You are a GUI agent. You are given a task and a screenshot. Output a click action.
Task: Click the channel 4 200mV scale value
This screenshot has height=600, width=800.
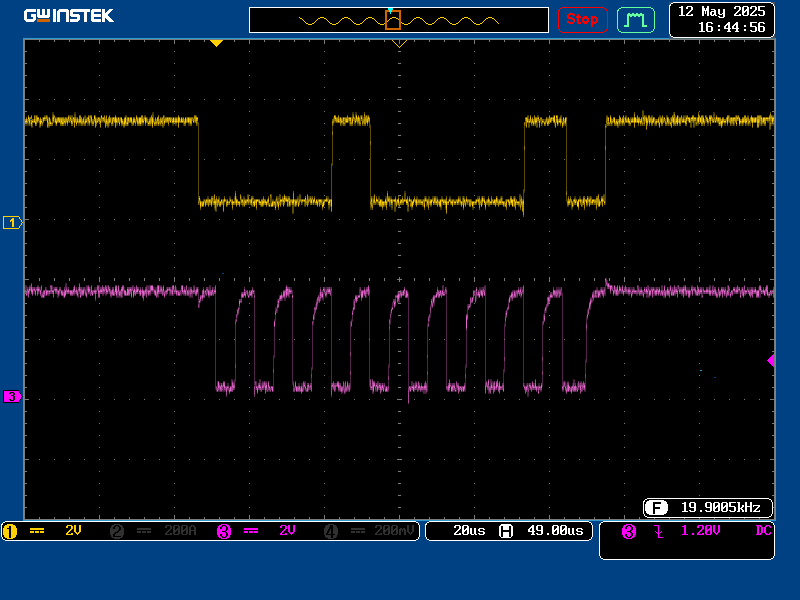coord(394,531)
